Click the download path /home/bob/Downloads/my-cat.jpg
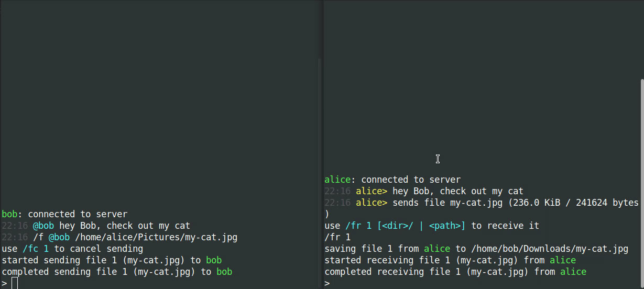 click(549, 249)
